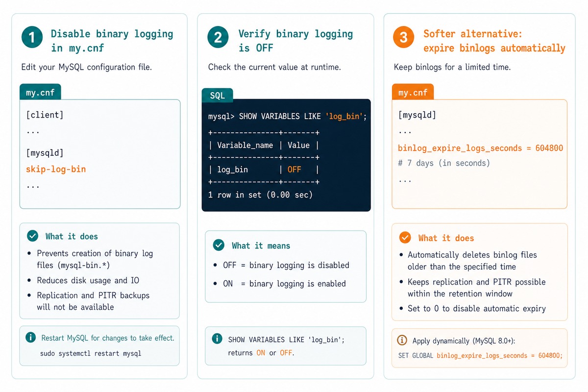Select the teal my.cnf tab label

[40, 92]
